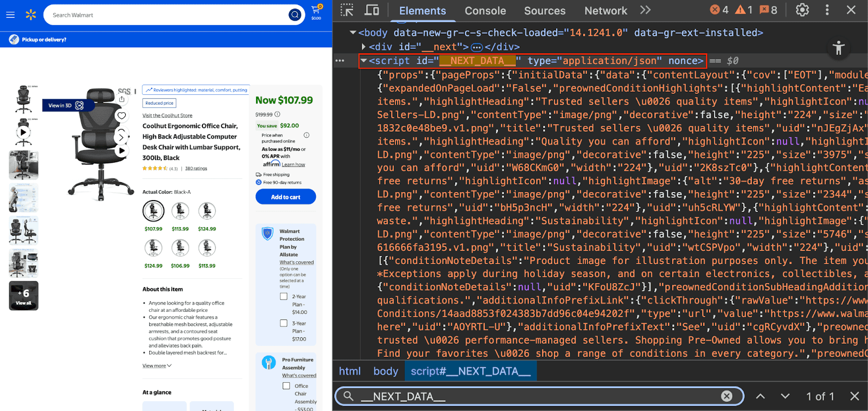Image resolution: width=868 pixels, height=411 pixels.
Task: Go to previous search match arrow
Action: point(761,396)
